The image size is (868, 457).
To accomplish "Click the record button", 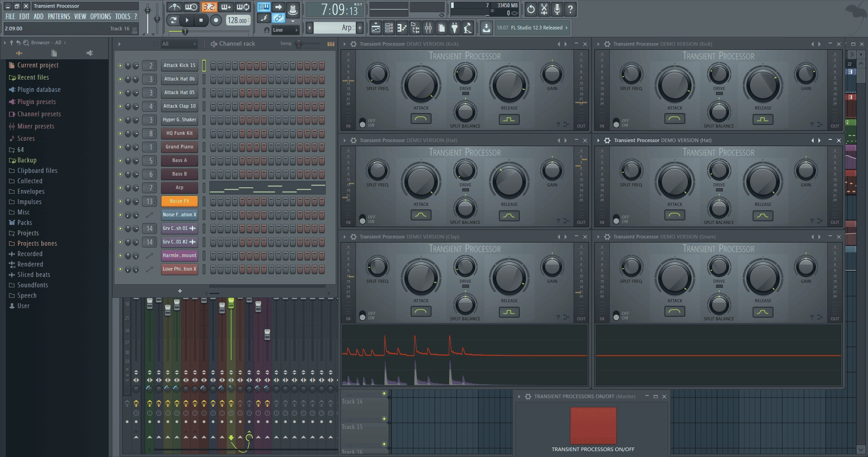I will (x=216, y=20).
